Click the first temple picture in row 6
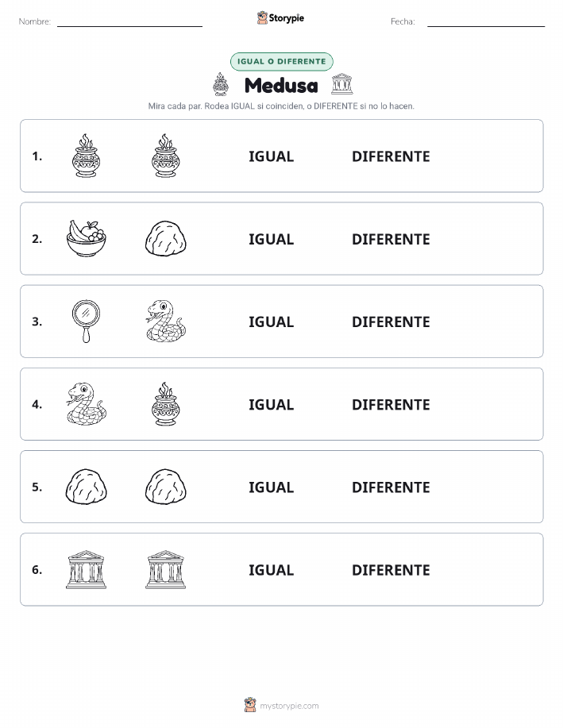Image resolution: width=563 pixels, height=728 pixels. point(86,570)
